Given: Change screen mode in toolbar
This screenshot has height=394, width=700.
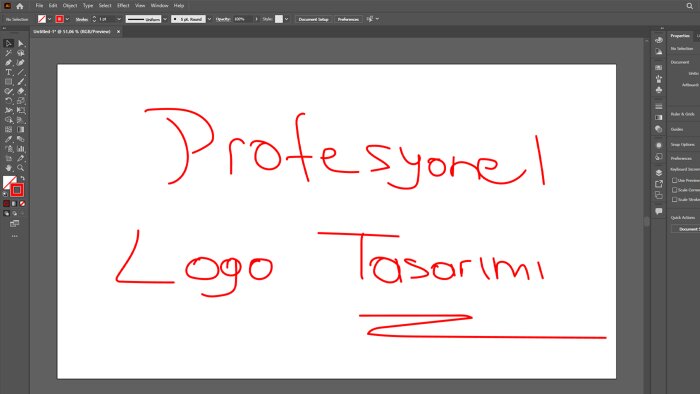Looking at the screenshot, I should click(x=15, y=224).
